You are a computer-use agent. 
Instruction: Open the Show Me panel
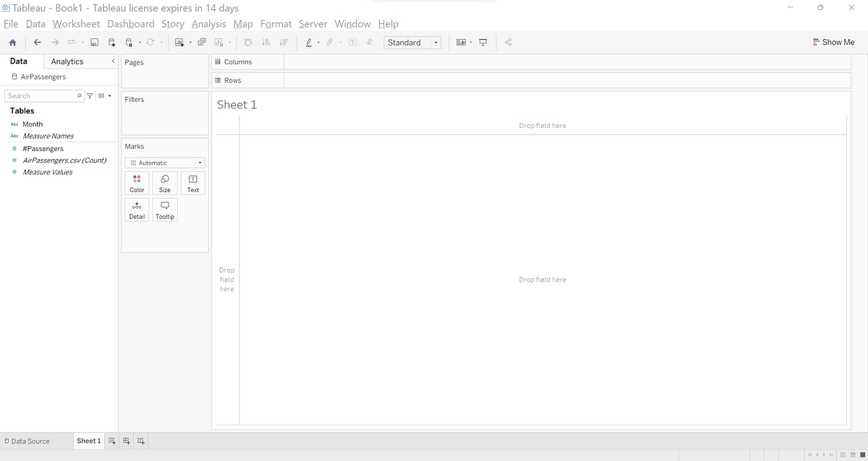tap(833, 42)
